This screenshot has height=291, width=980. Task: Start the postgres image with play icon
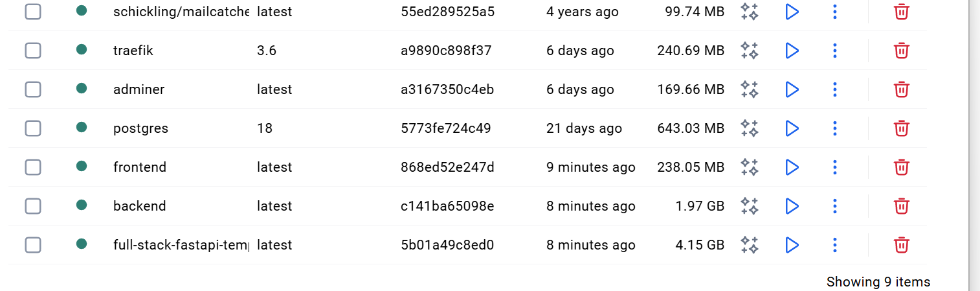(791, 128)
